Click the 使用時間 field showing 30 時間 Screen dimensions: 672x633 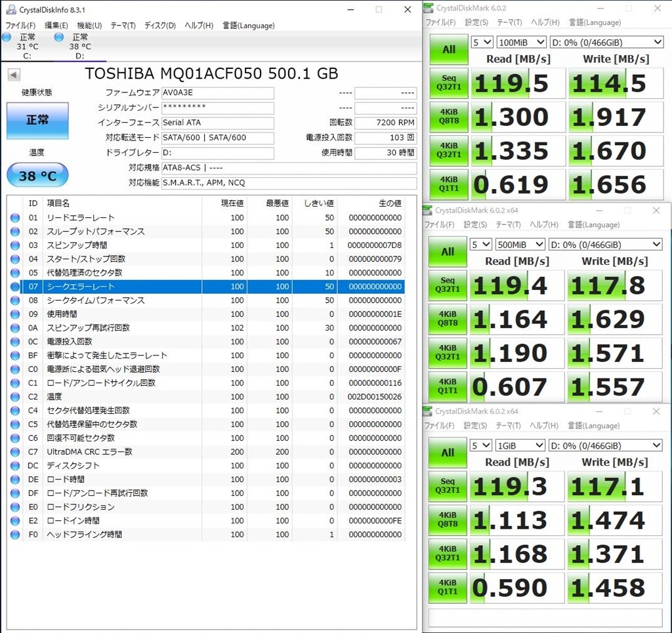click(385, 153)
